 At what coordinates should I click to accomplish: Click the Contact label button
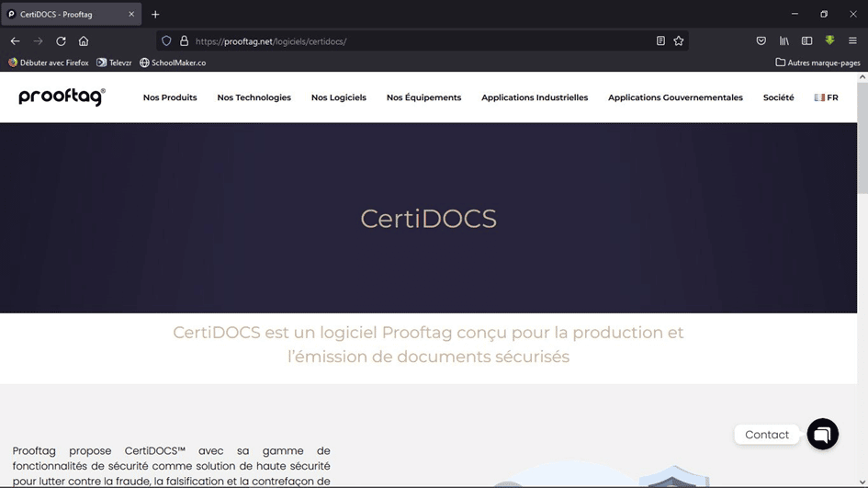click(767, 435)
